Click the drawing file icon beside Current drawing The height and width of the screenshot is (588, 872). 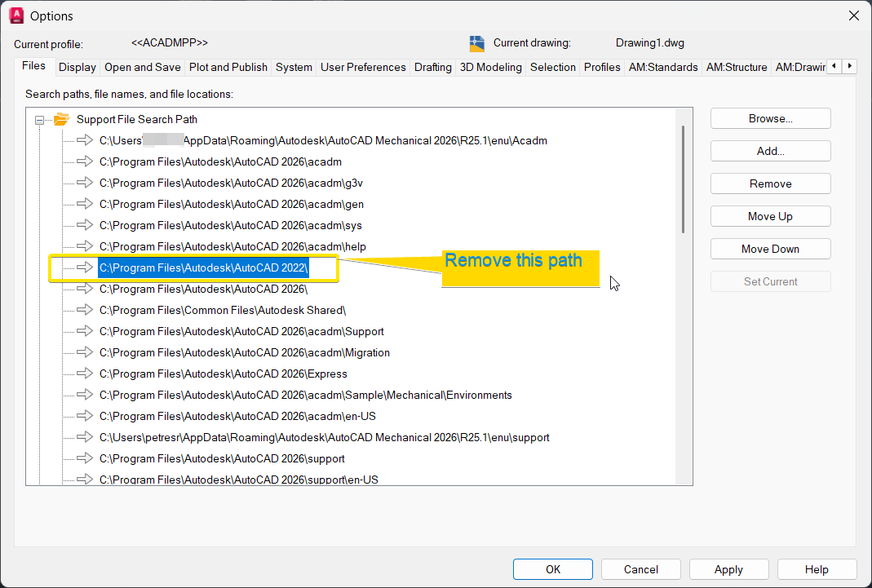click(x=476, y=42)
